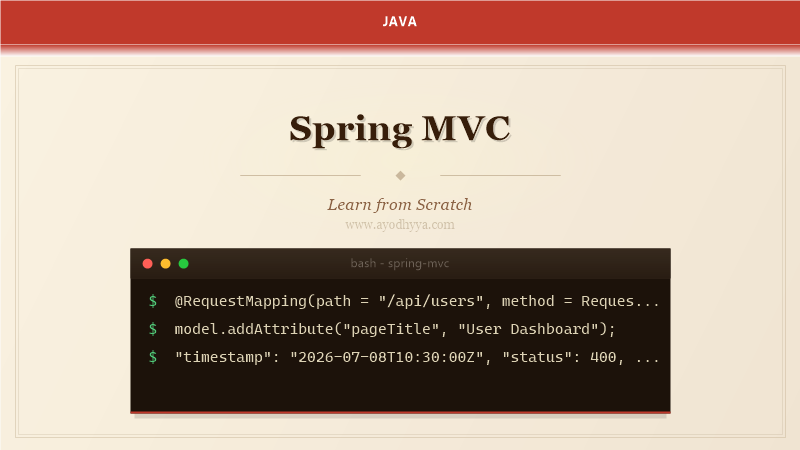Click the dollar prompt before @RequestMapping
Screen dimensions: 800x450
coord(153,301)
